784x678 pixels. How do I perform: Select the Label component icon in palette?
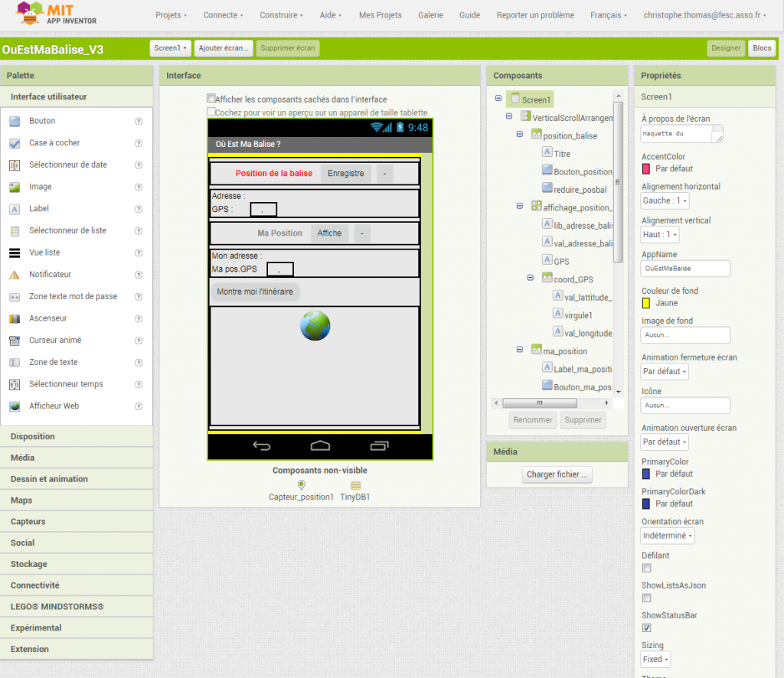tap(15, 210)
